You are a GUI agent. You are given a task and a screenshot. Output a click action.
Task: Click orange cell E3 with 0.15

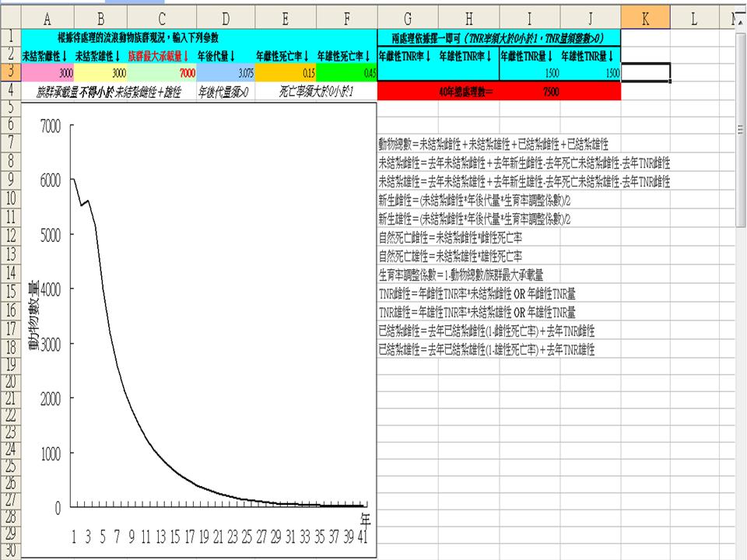pyautogui.click(x=285, y=72)
